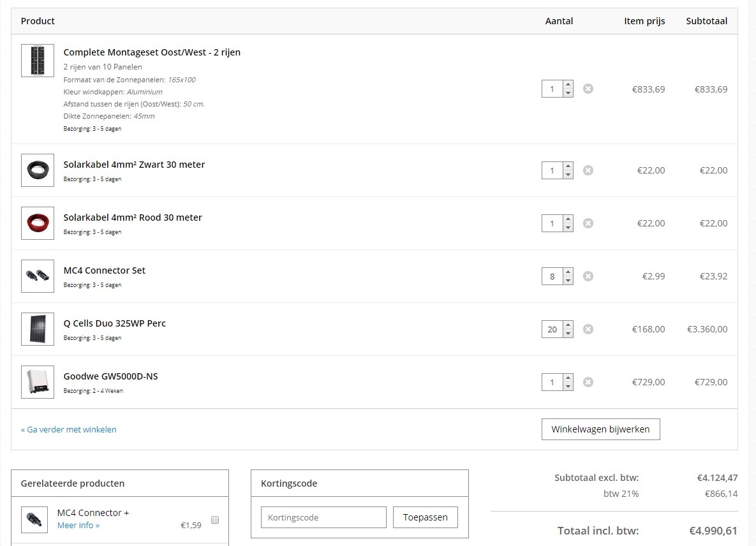Delete Solarkabel Rood 30 meter from cart
Viewport: 756px width, 546px height.
(588, 223)
